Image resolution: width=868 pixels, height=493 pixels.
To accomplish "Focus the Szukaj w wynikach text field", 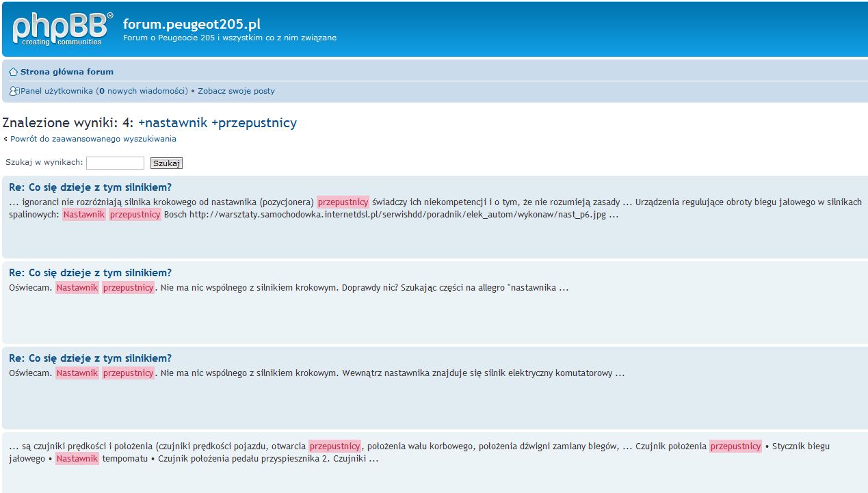I will point(115,163).
